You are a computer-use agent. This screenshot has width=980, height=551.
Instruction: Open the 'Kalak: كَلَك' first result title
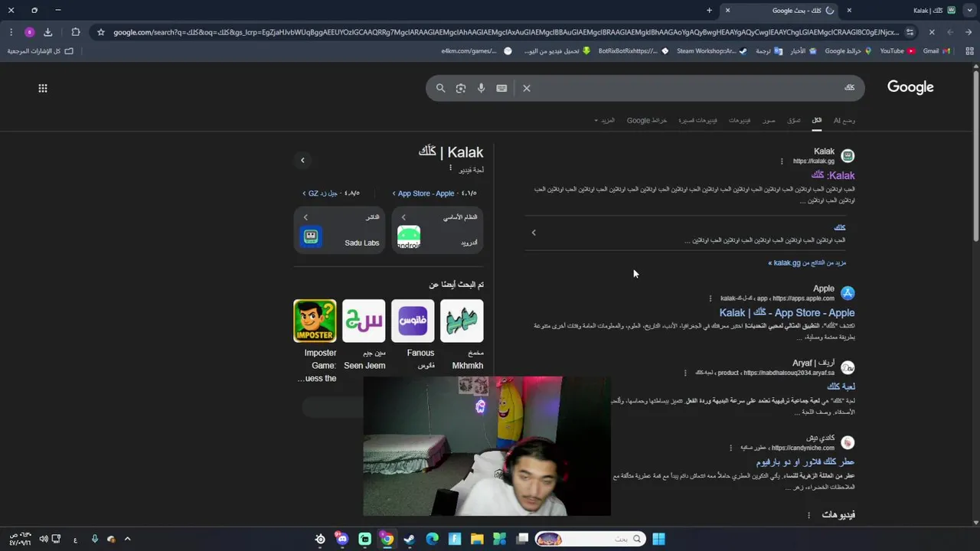[833, 175]
